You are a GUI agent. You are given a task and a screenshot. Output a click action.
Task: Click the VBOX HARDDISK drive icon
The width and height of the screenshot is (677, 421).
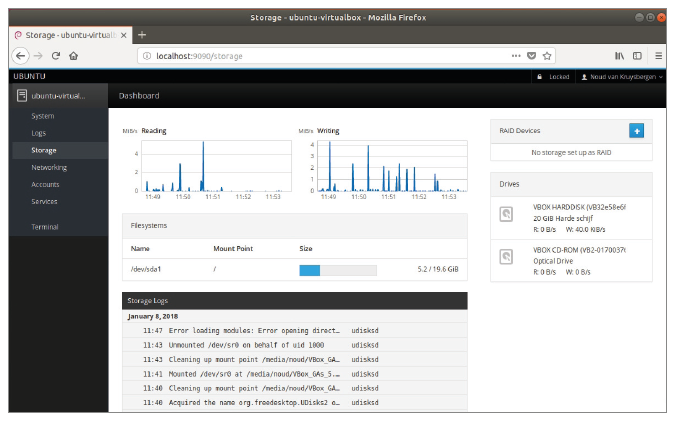pyautogui.click(x=507, y=213)
